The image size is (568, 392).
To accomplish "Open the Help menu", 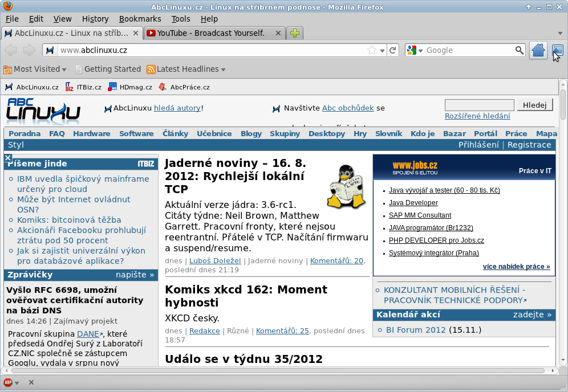I will point(209,19).
